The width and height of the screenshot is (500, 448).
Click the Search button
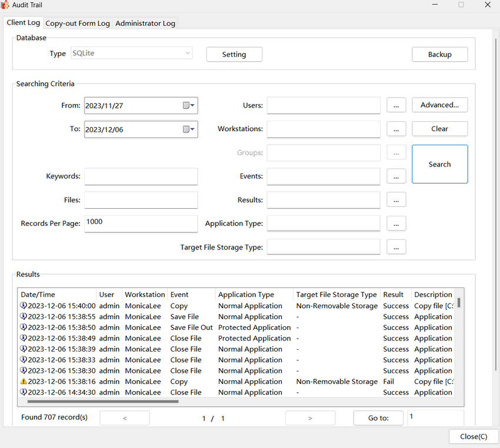[439, 164]
